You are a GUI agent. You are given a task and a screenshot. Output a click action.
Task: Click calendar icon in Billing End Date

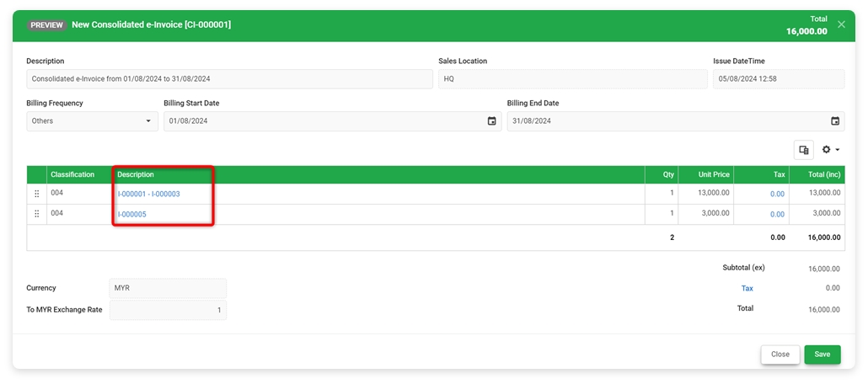click(x=834, y=121)
